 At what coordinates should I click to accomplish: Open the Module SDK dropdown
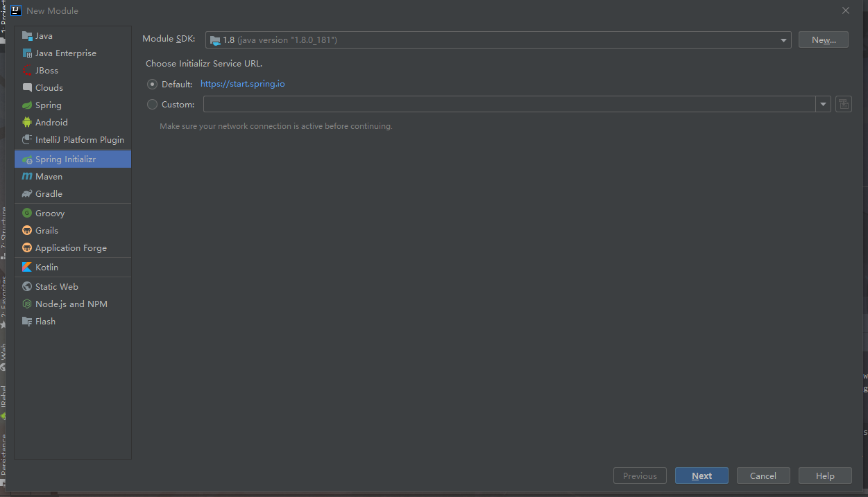(498, 40)
